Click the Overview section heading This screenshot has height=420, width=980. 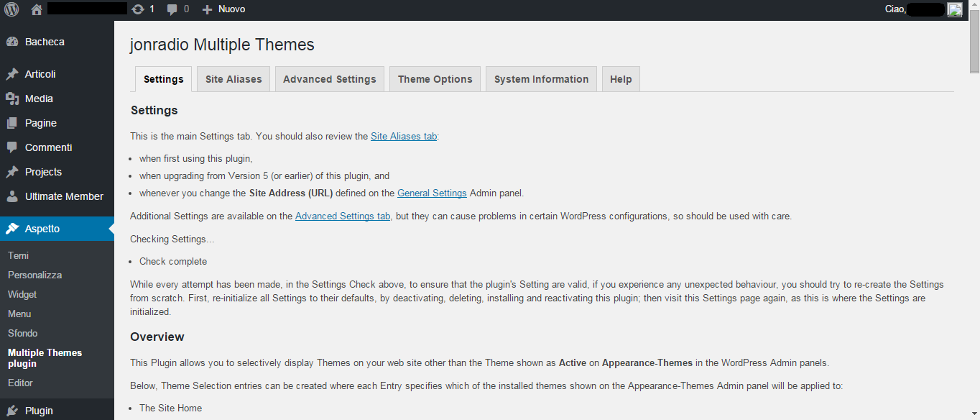click(157, 337)
